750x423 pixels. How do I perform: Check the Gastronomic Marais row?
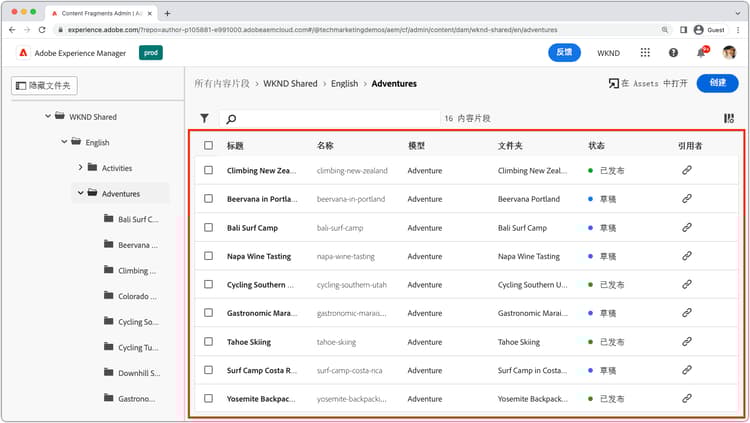[x=209, y=312]
